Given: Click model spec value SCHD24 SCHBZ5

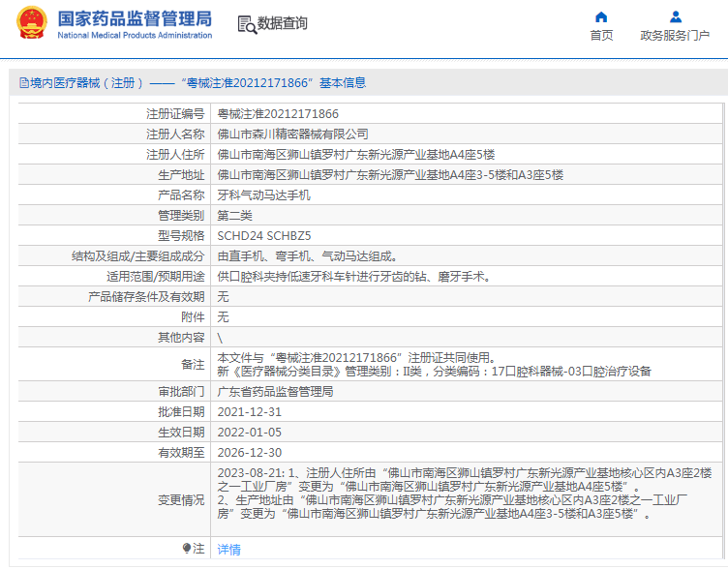Looking at the screenshot, I should tap(264, 235).
